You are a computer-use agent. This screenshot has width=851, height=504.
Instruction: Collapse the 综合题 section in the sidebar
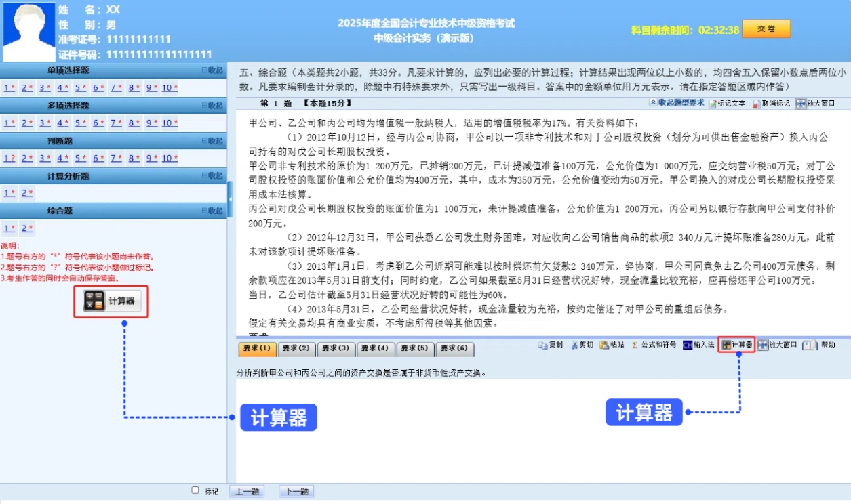(x=214, y=210)
